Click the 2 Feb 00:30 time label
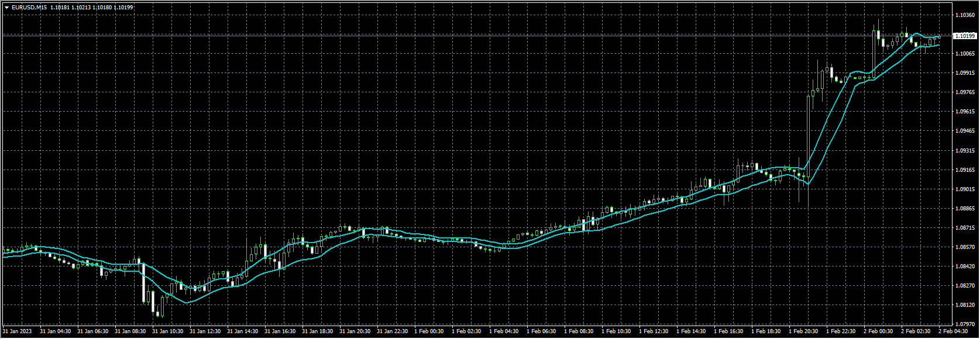The image size is (980, 339). point(878,331)
